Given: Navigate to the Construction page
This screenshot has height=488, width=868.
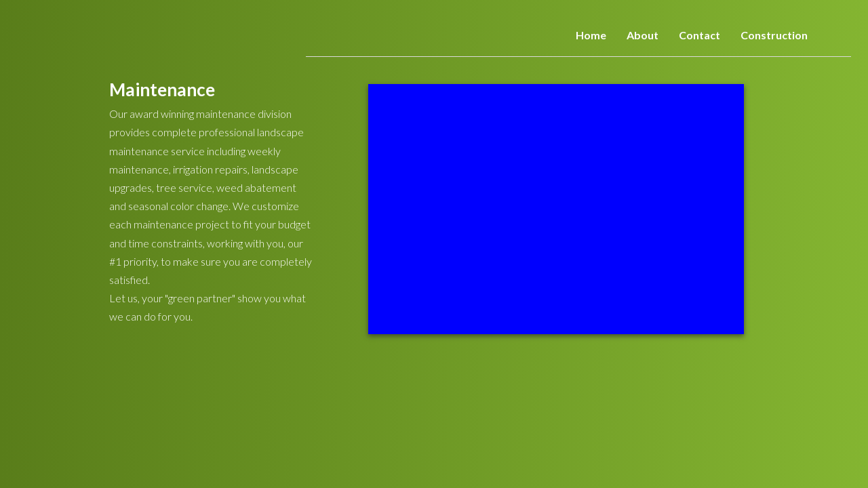Looking at the screenshot, I should 774,35.
